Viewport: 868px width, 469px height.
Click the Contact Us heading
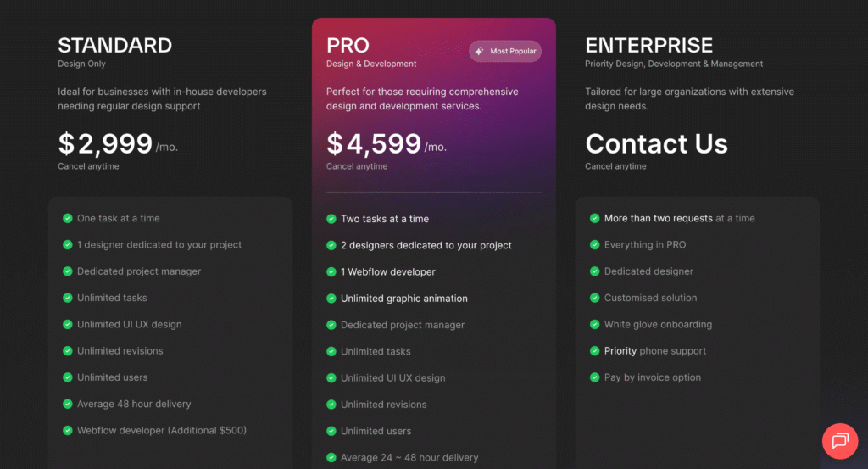pos(656,143)
